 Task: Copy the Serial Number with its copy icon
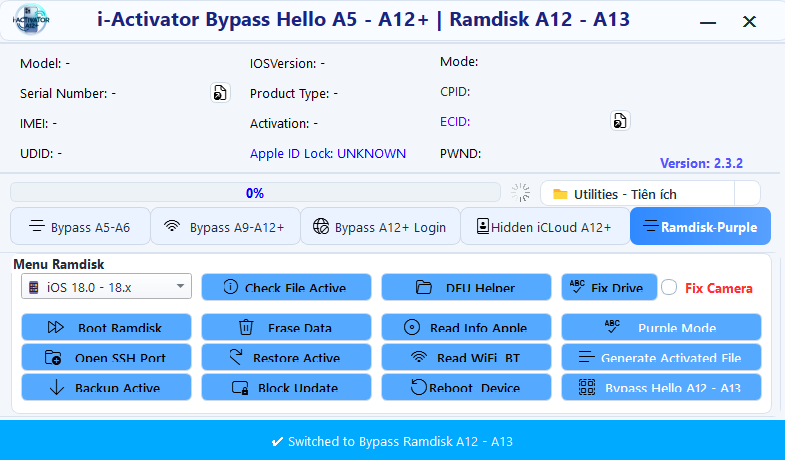point(220,93)
